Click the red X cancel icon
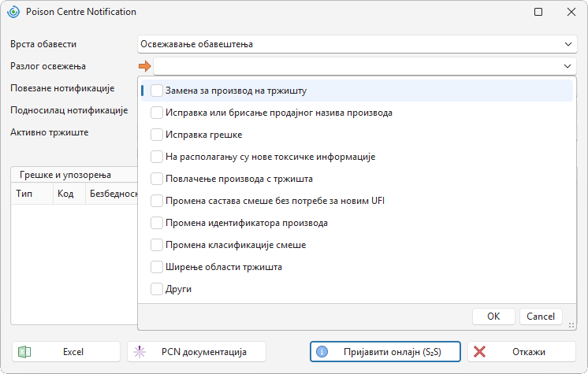The height and width of the screenshot is (374, 588). click(x=479, y=352)
